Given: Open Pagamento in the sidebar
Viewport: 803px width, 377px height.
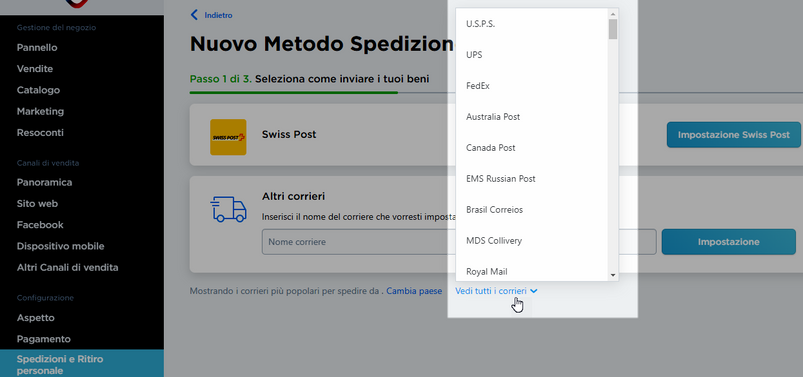Looking at the screenshot, I should pyautogui.click(x=44, y=339).
